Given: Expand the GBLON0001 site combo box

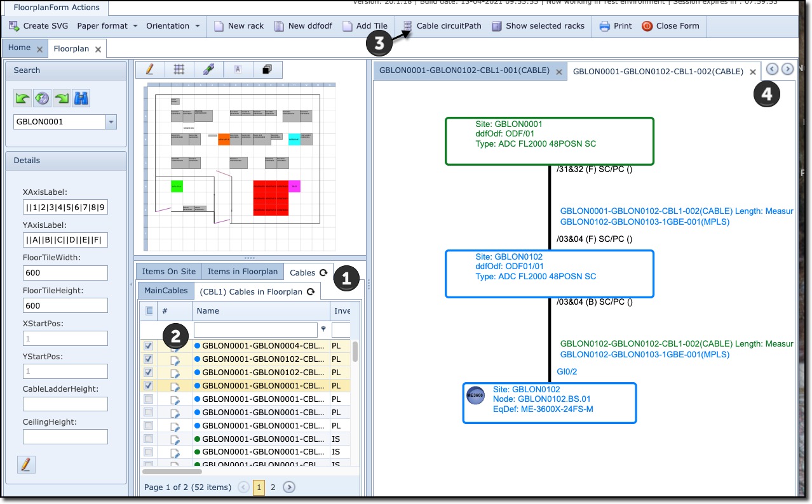Looking at the screenshot, I should (x=112, y=122).
